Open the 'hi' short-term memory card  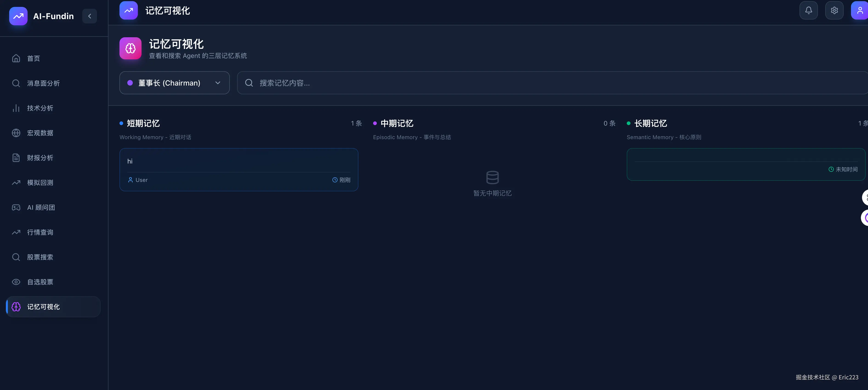coord(238,169)
